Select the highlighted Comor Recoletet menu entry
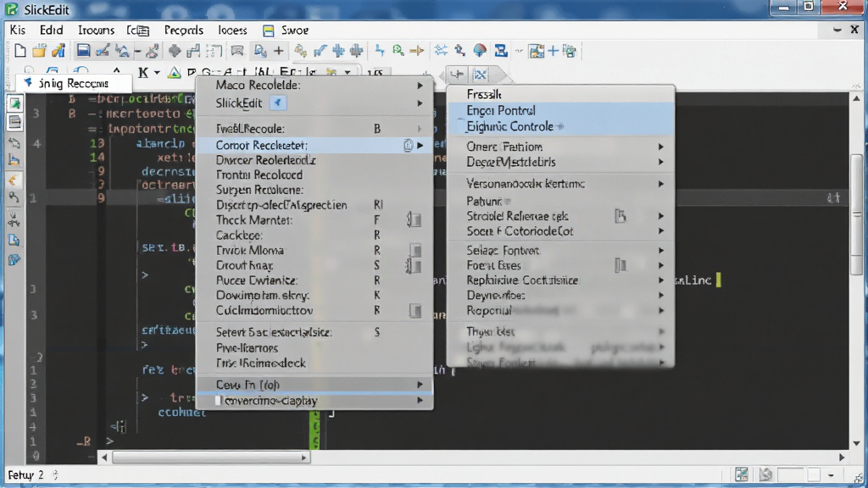The width and height of the screenshot is (868, 488). tap(314, 146)
